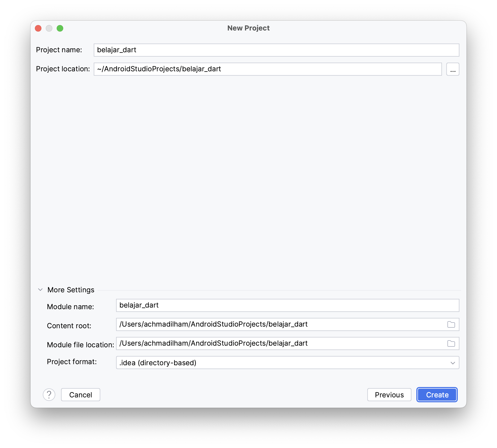Focus the Module name text field
This screenshot has width=497, height=448.
(x=287, y=305)
